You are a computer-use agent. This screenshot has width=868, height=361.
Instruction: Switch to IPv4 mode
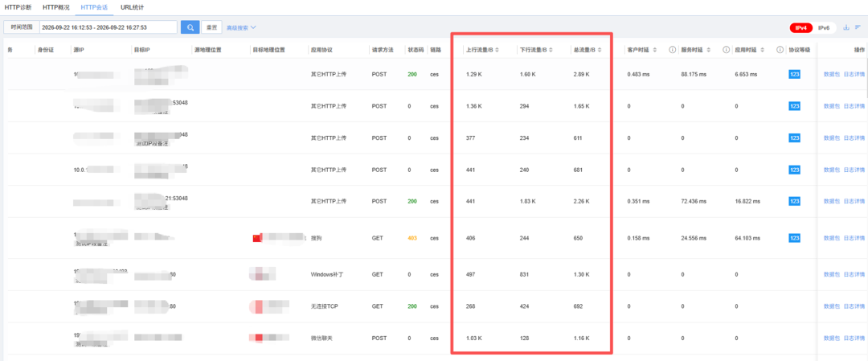pos(801,27)
